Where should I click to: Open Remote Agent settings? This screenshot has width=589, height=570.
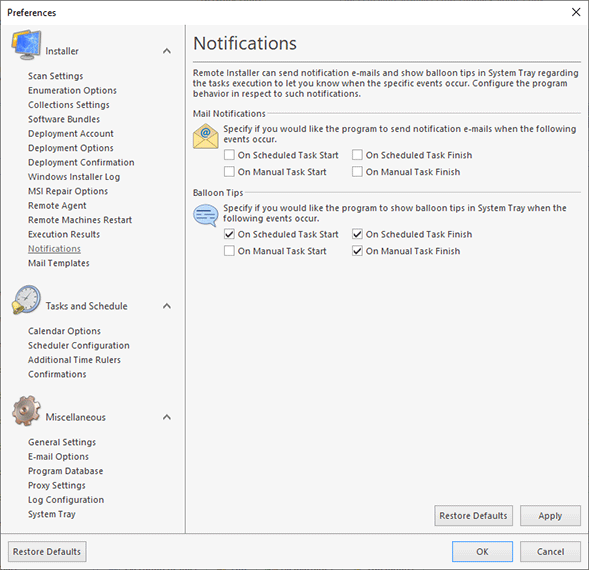click(x=57, y=206)
